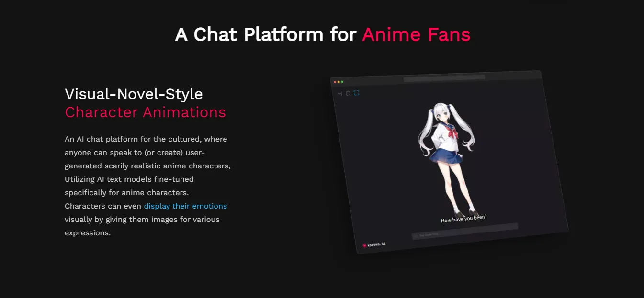Click the korewa.AI wordmark
The image size is (644, 298).
[x=377, y=244]
